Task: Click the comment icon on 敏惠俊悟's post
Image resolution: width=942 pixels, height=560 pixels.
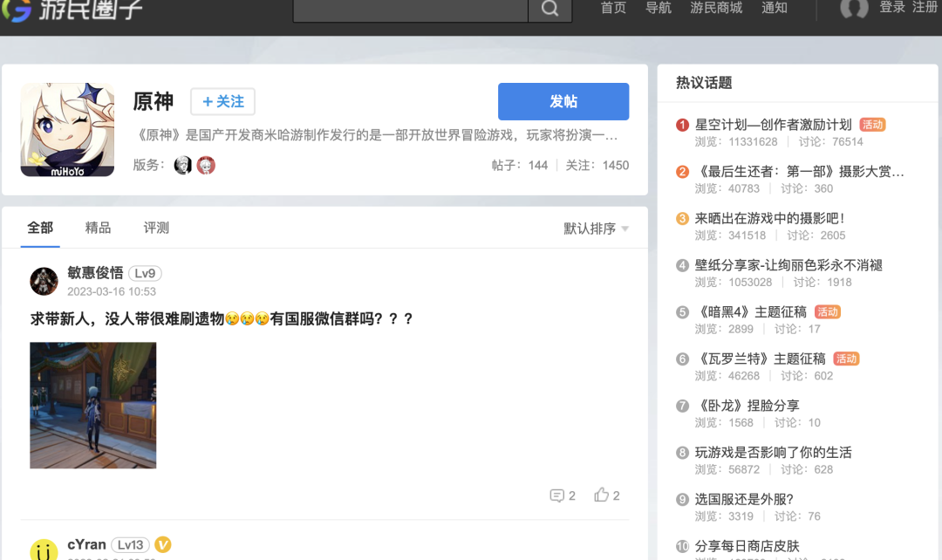Action: click(556, 495)
